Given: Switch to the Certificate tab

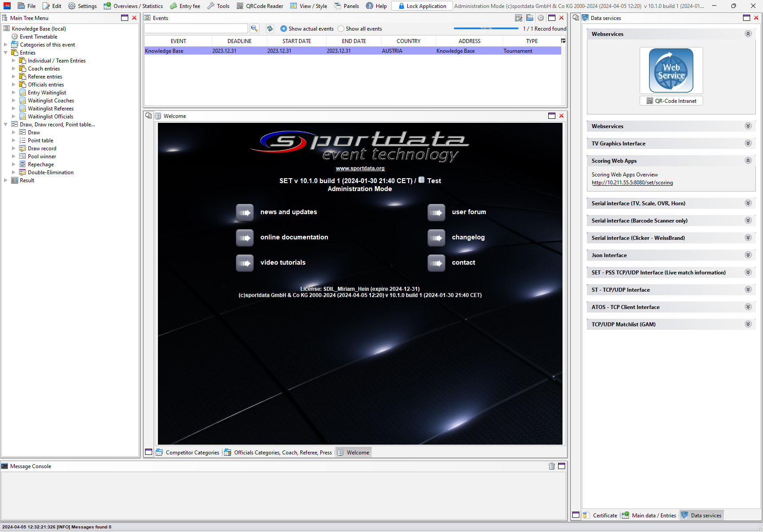Looking at the screenshot, I should (x=600, y=515).
